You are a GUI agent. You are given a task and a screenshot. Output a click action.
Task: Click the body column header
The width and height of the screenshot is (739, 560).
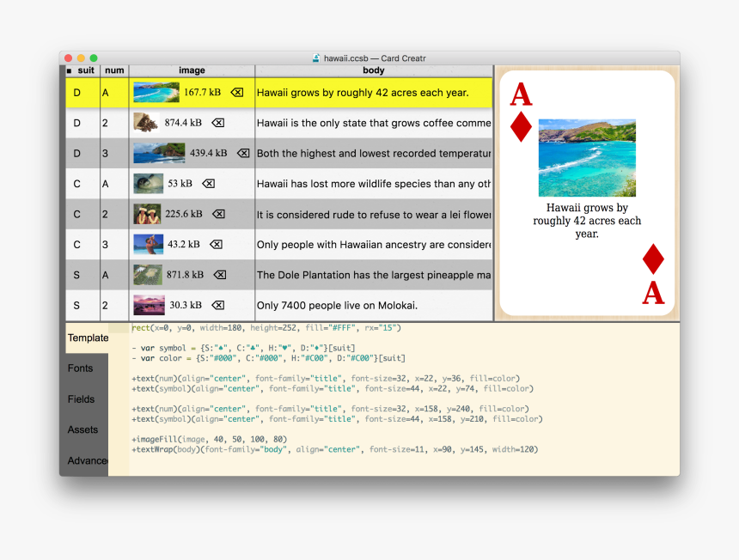(x=373, y=70)
